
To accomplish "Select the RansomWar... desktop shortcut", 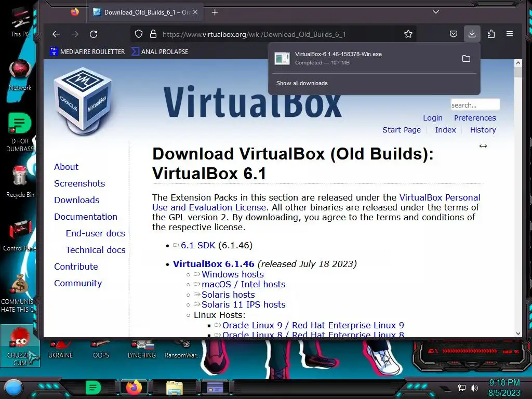I will click(x=182, y=350).
